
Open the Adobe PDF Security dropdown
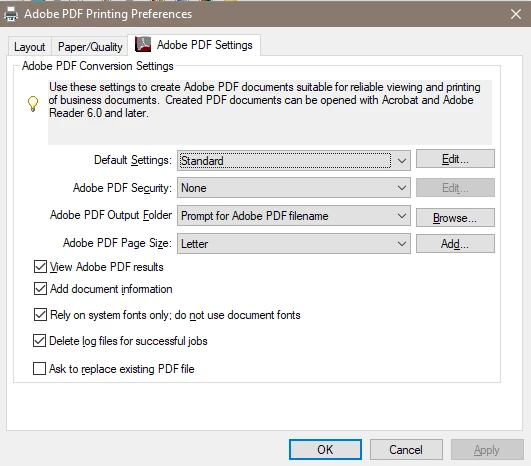[294, 188]
